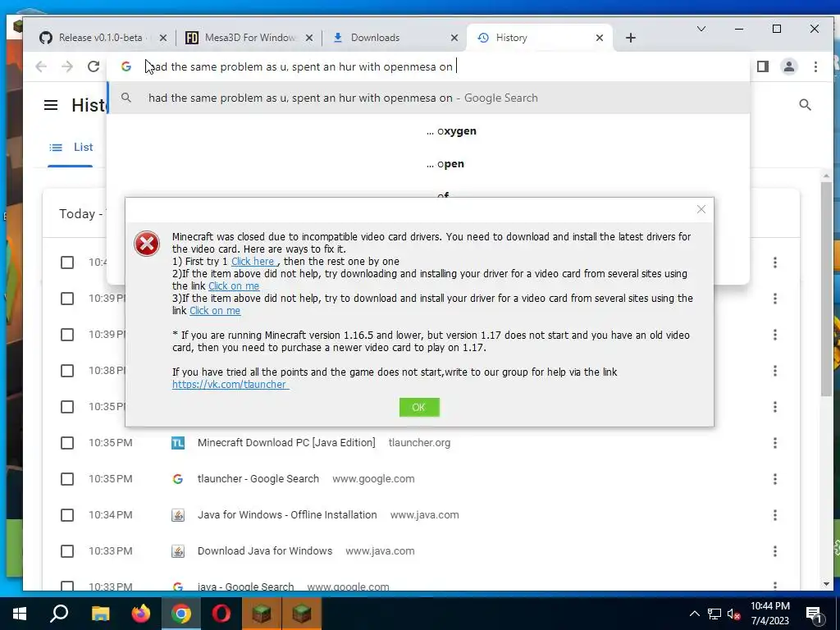Close the Downloads tab
This screenshot has height=630, width=840.
(454, 38)
